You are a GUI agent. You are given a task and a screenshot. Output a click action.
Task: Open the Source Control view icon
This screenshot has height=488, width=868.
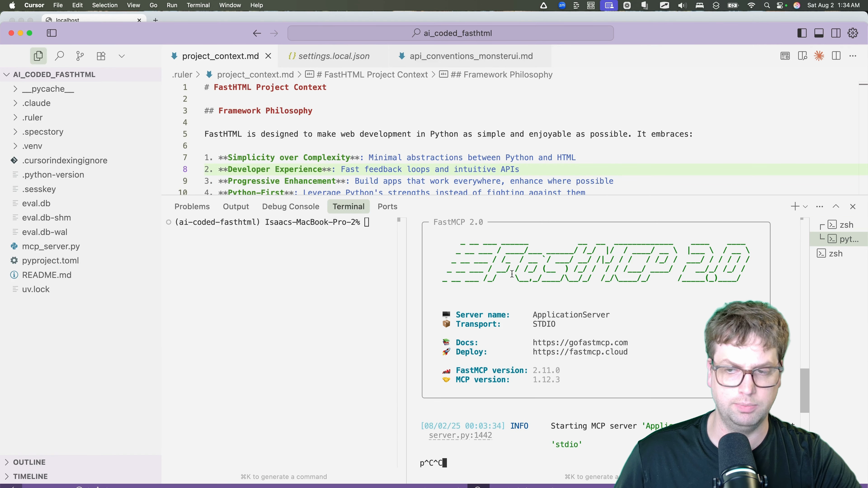click(x=80, y=56)
